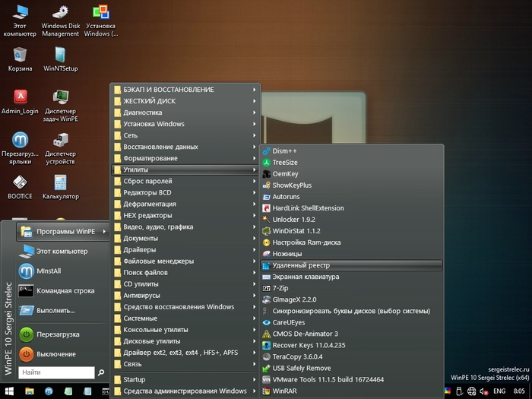
Task: Click Синхронизировать буквы дисков entry
Action: (351, 311)
